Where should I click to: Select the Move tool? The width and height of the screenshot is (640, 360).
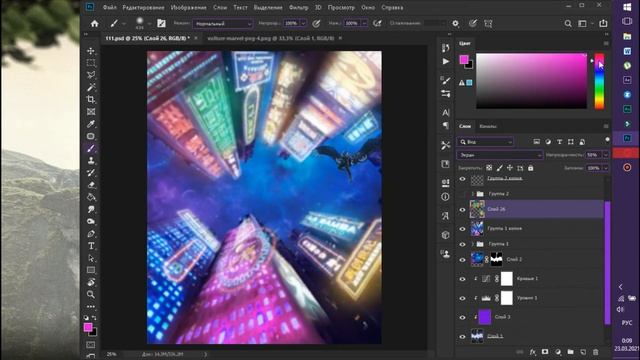[x=91, y=51]
